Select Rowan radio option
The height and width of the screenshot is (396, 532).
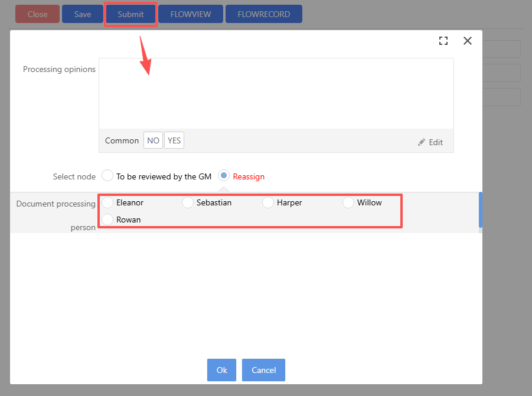107,220
